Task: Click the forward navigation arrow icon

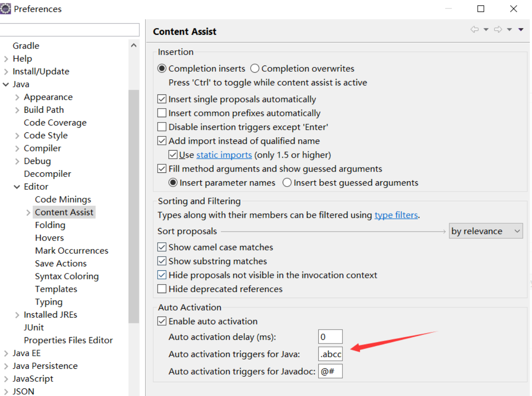Action: click(x=498, y=30)
